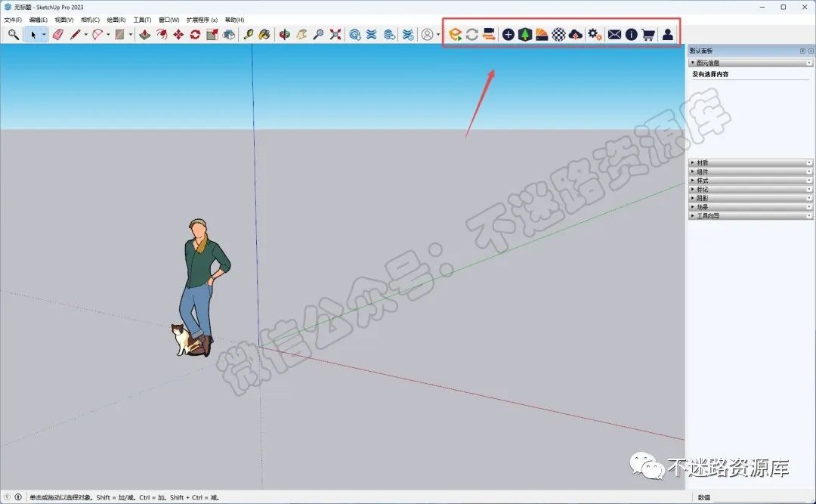Select the Zoom tool
Viewport: 816px width, 504px height.
[x=318, y=34]
